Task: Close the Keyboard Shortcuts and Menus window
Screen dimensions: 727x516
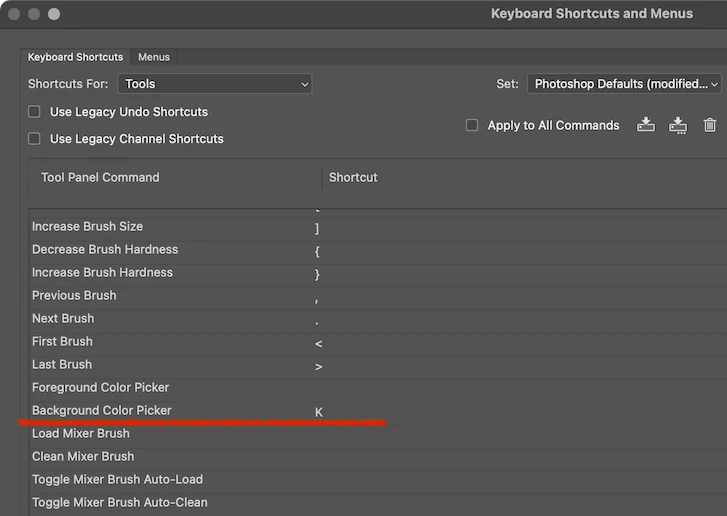Action: (14, 14)
